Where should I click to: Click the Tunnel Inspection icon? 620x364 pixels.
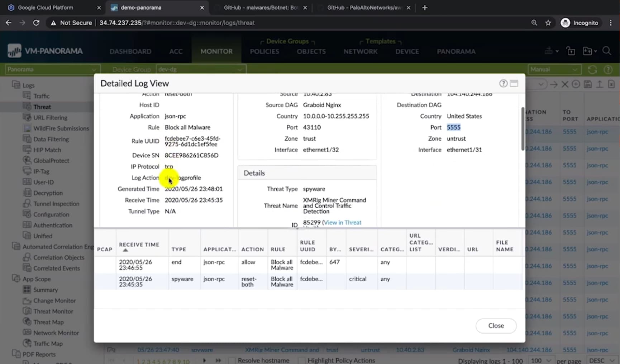click(x=27, y=203)
